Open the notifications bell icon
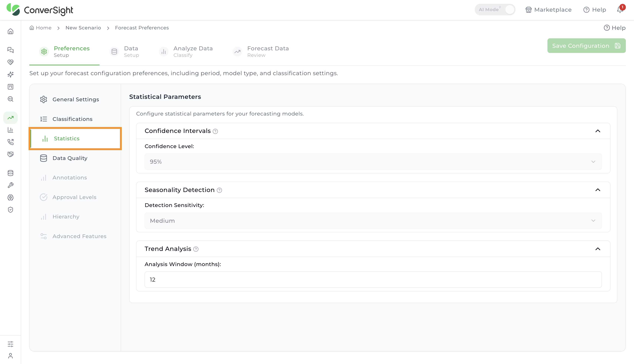 point(620,10)
